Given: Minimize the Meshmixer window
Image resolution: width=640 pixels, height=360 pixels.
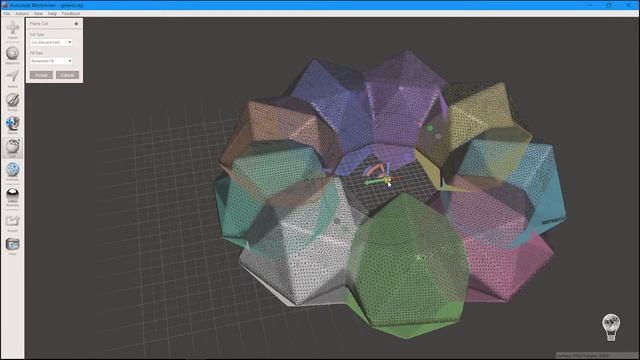Looking at the screenshot, I should pos(590,5).
